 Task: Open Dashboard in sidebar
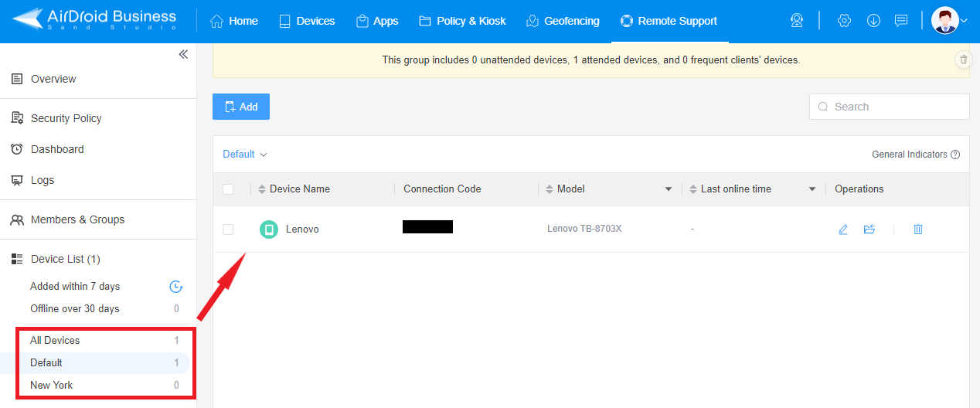[57, 149]
